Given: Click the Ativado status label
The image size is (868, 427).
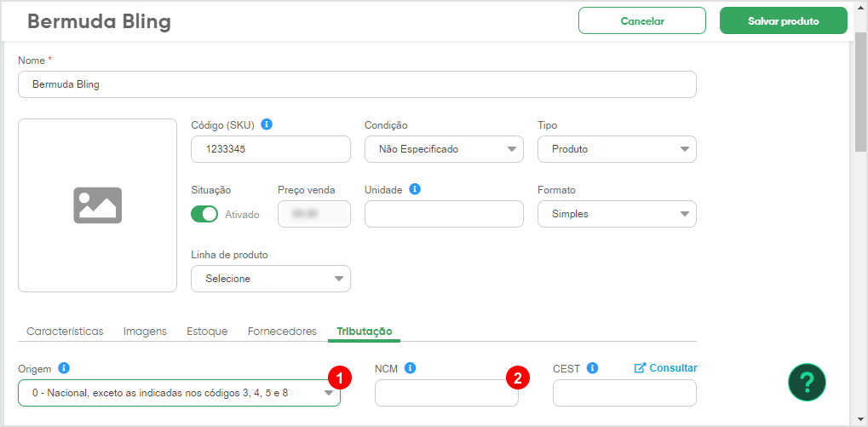Looking at the screenshot, I should pyautogui.click(x=242, y=214).
